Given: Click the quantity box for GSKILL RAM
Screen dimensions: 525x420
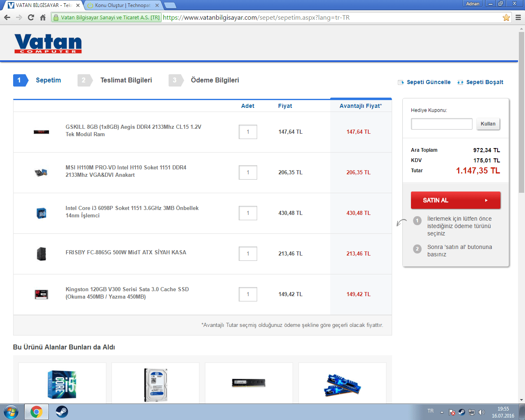Looking at the screenshot, I should (x=248, y=132).
